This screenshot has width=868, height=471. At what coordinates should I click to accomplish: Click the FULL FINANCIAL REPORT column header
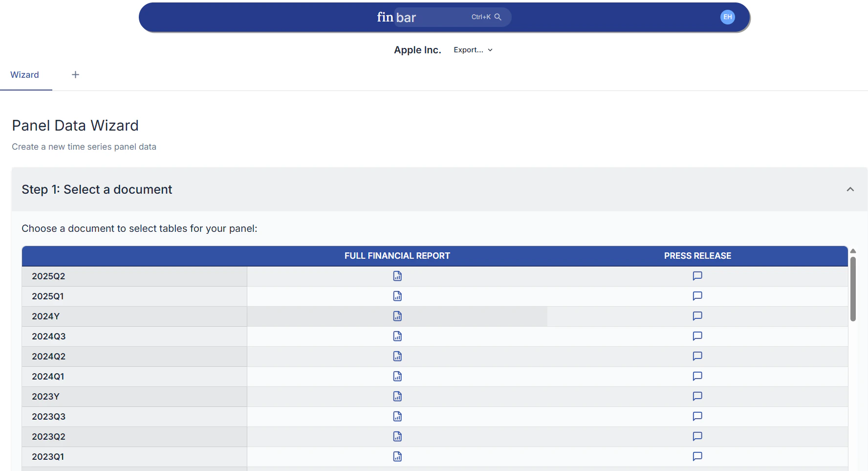(x=397, y=256)
